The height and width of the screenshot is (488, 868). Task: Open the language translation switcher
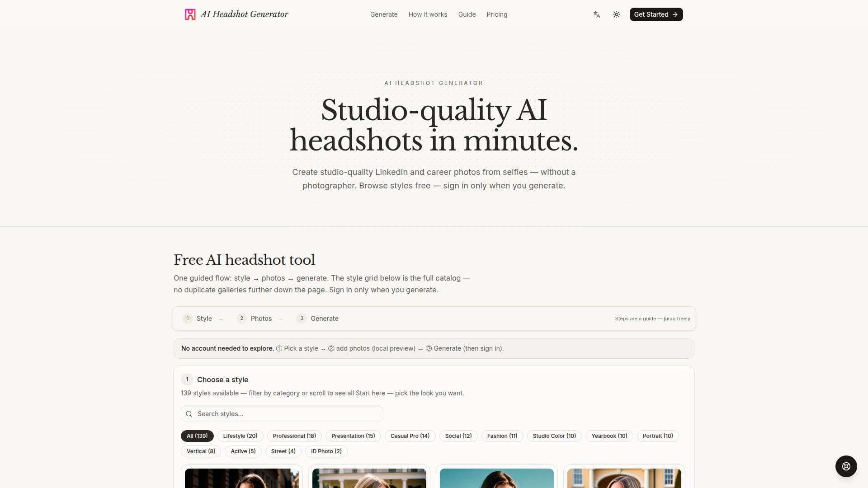click(x=597, y=14)
